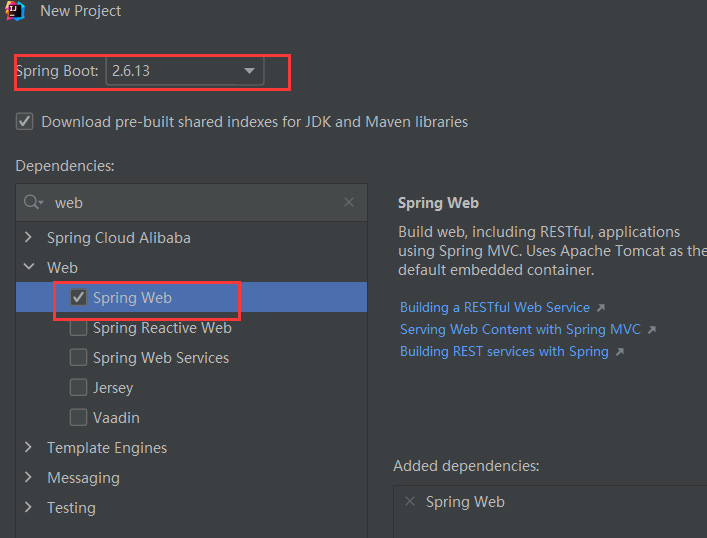Expand the Testing dependency group
The image size is (707, 538).
(28, 507)
